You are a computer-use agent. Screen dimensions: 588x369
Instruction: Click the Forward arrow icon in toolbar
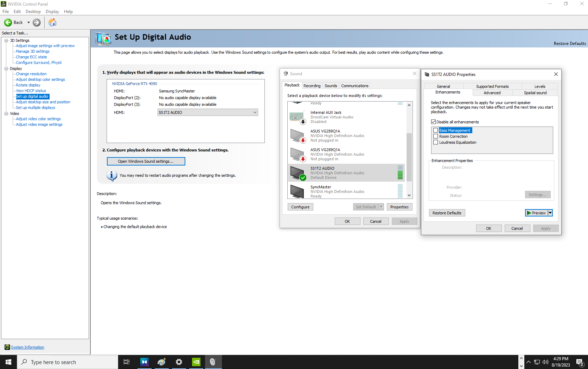tap(37, 22)
